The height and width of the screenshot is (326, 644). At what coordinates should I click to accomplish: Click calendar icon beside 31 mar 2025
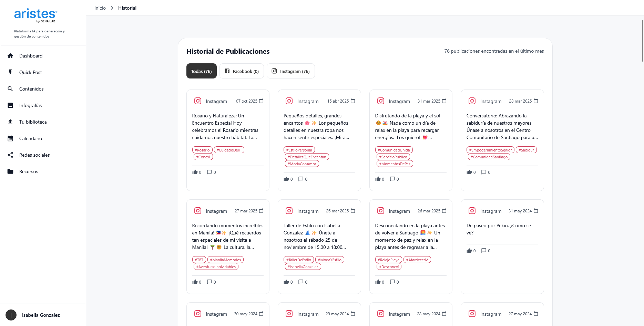coord(444,101)
